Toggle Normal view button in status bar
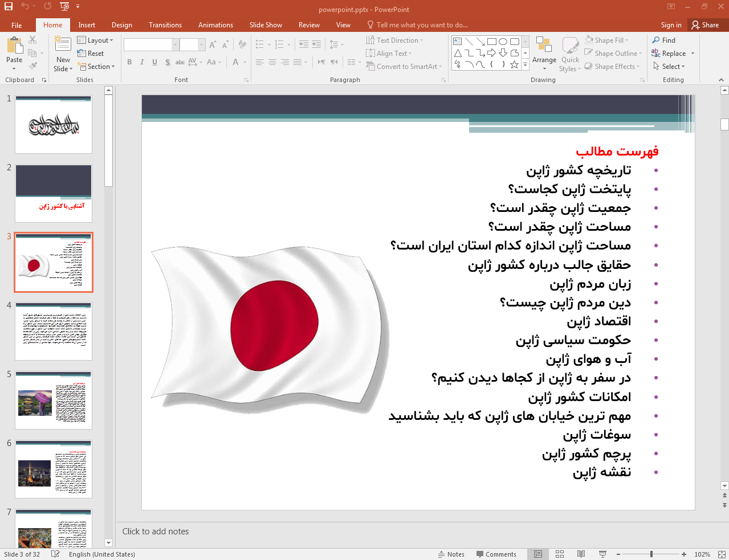 tap(537, 554)
